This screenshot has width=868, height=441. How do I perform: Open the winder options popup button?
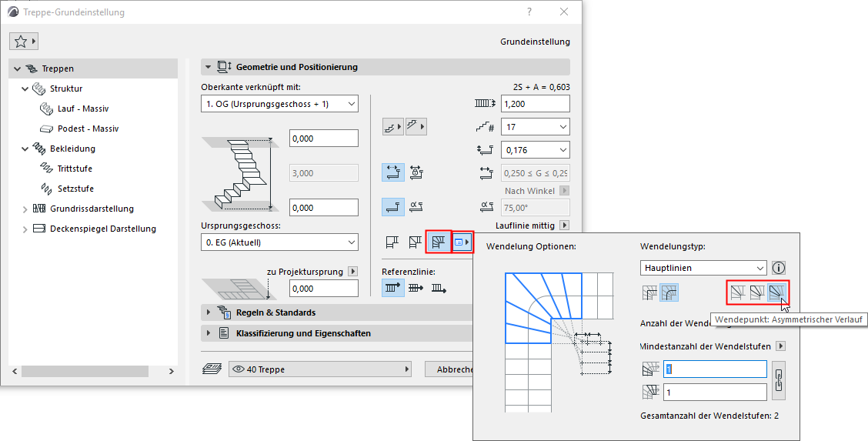tap(462, 242)
